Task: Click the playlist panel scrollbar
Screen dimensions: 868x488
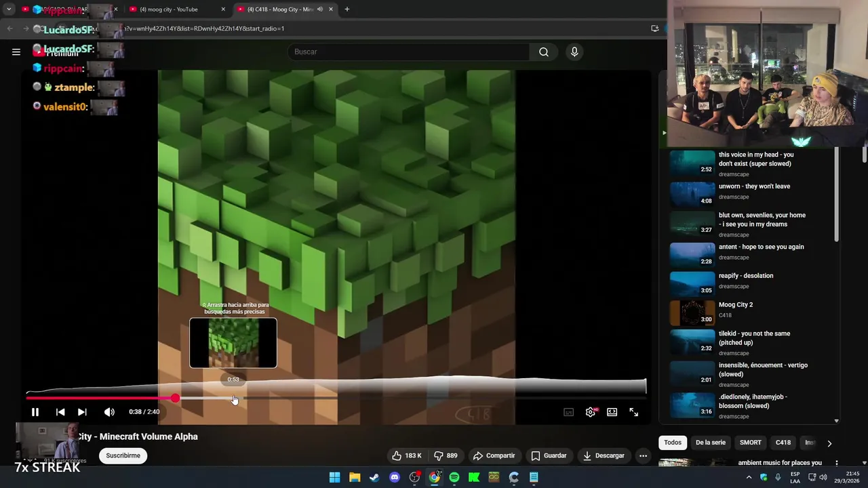Action: tap(836, 195)
